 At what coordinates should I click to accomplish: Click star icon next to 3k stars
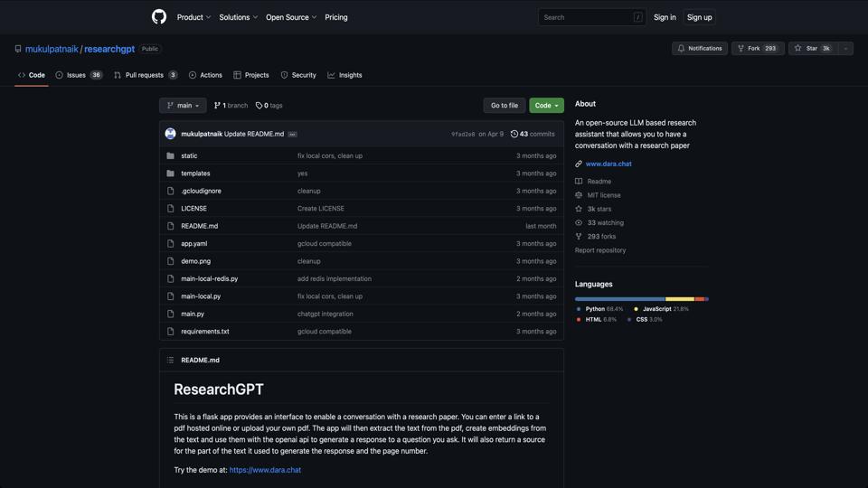579,209
